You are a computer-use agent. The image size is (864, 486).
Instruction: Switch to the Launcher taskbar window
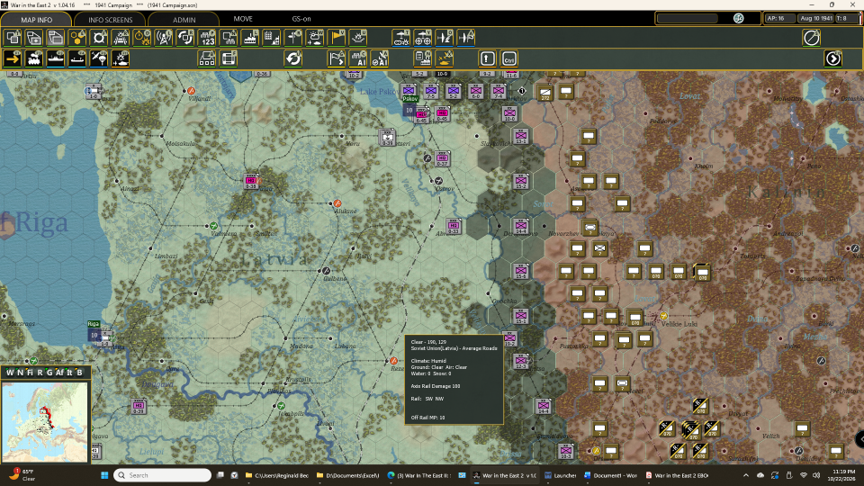(560, 475)
